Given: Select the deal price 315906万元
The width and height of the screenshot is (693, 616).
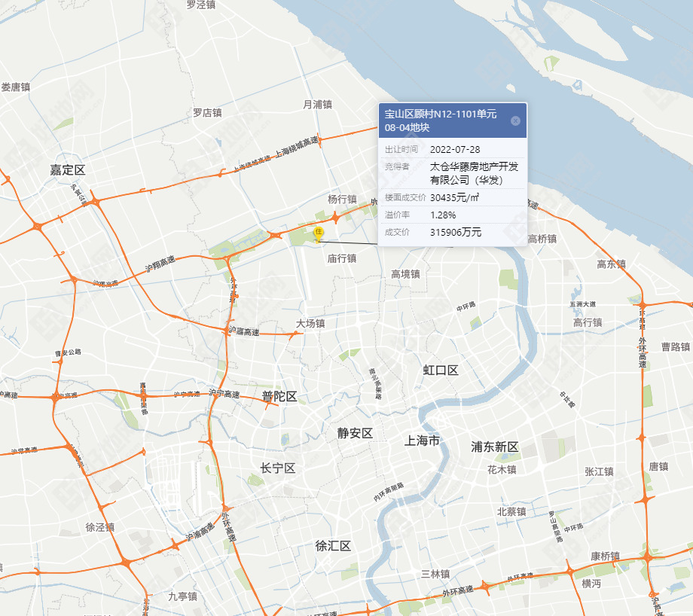Looking at the screenshot, I should click(456, 232).
